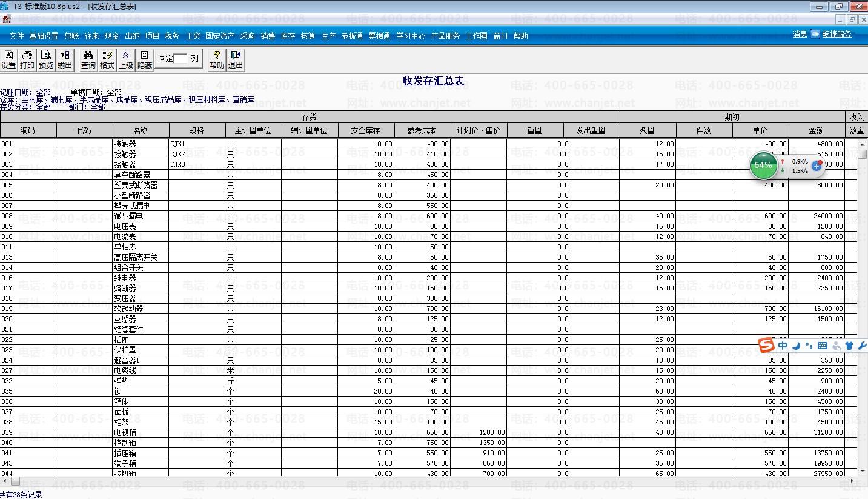This screenshot has height=499, width=868.
Task: Toggle the punctuation mode icon in IME bar
Action: click(809, 346)
